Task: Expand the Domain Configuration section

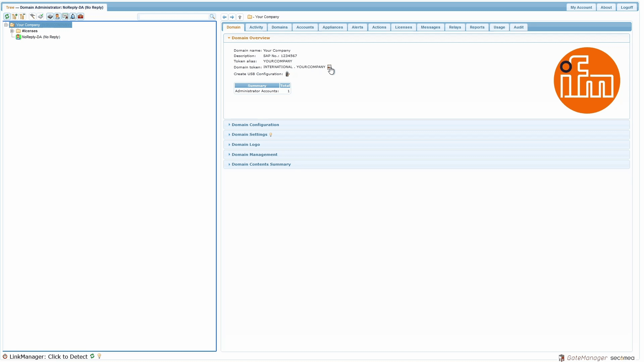Action: coord(255,125)
